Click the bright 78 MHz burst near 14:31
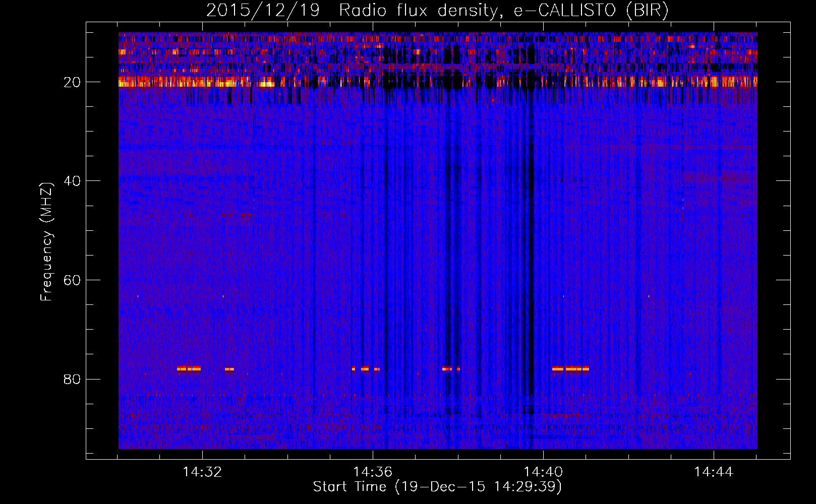 pos(189,368)
